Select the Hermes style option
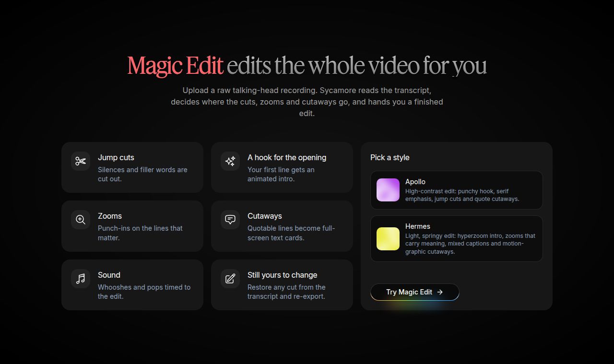614x364 pixels. coord(457,239)
